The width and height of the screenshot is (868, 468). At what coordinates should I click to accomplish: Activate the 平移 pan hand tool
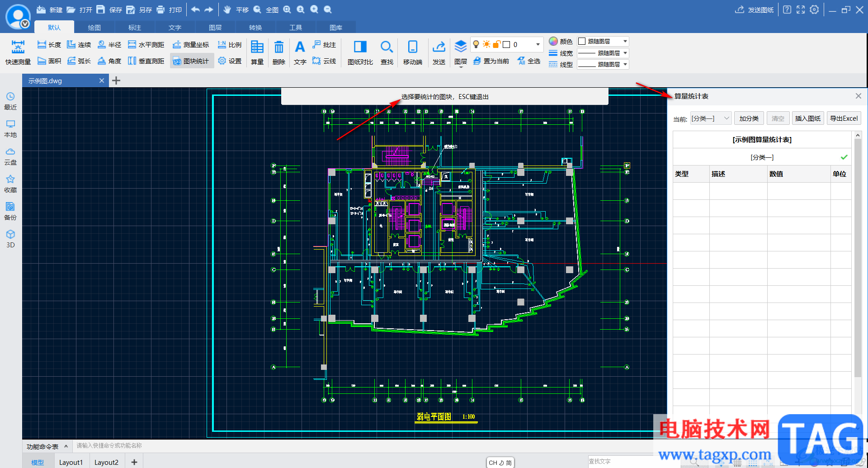coord(236,9)
